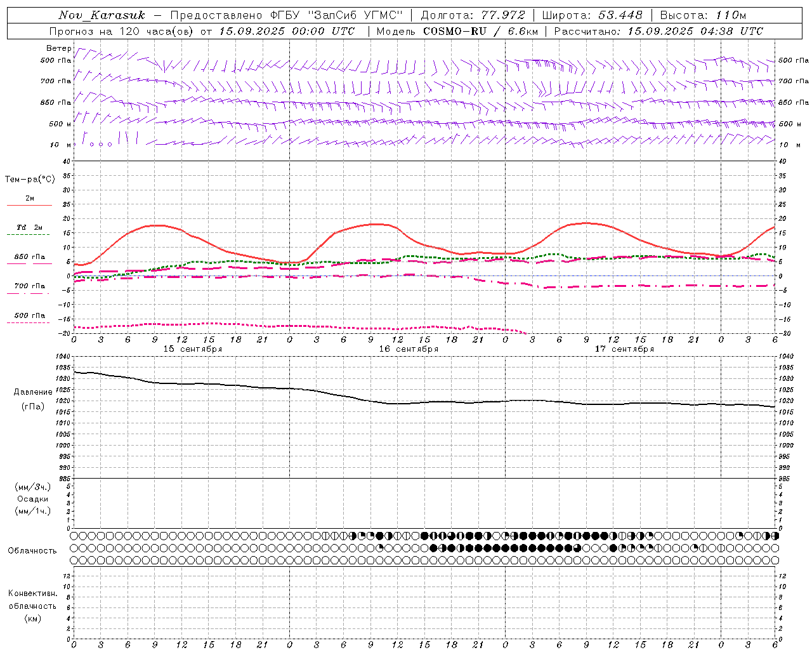Click the 2м legend label
This screenshot has height=650, width=812.
[x=30, y=198]
